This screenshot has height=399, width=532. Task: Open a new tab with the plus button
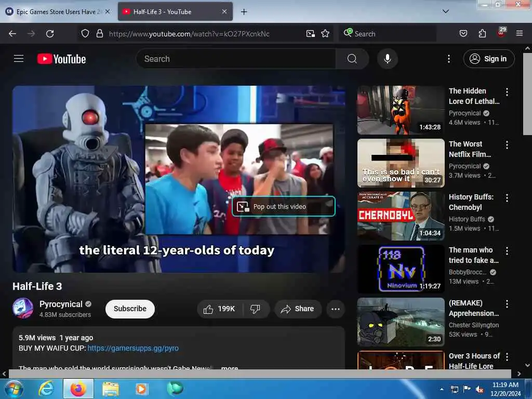244,12
